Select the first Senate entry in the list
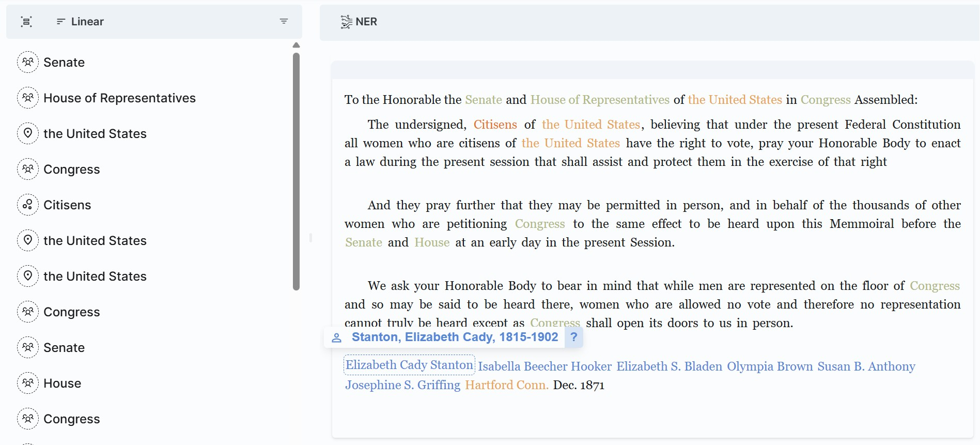Image resolution: width=980 pixels, height=445 pixels. [x=64, y=63]
